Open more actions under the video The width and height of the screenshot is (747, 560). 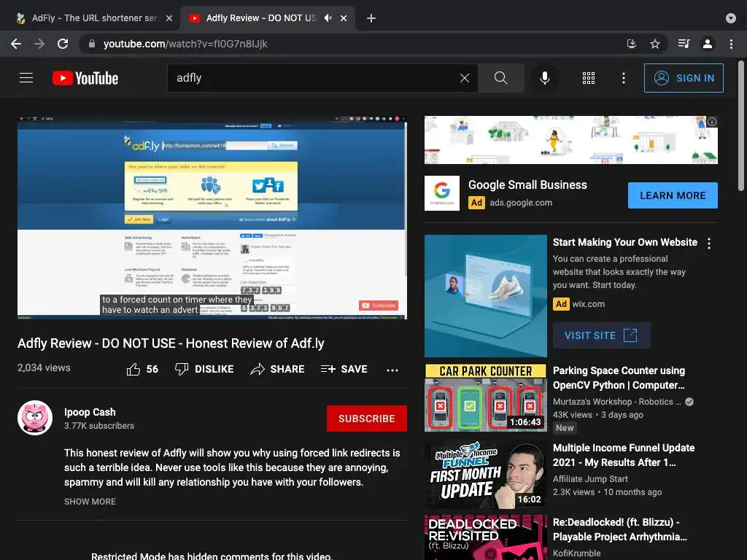[x=392, y=370]
